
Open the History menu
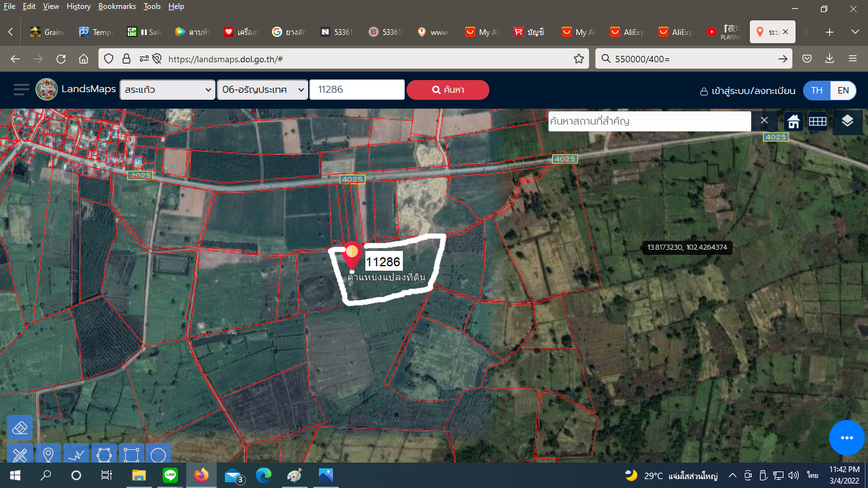[78, 6]
